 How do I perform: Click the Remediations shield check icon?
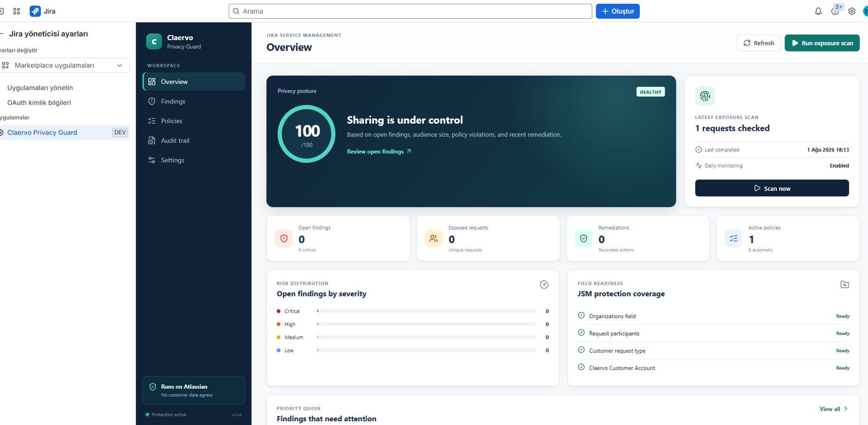[584, 238]
